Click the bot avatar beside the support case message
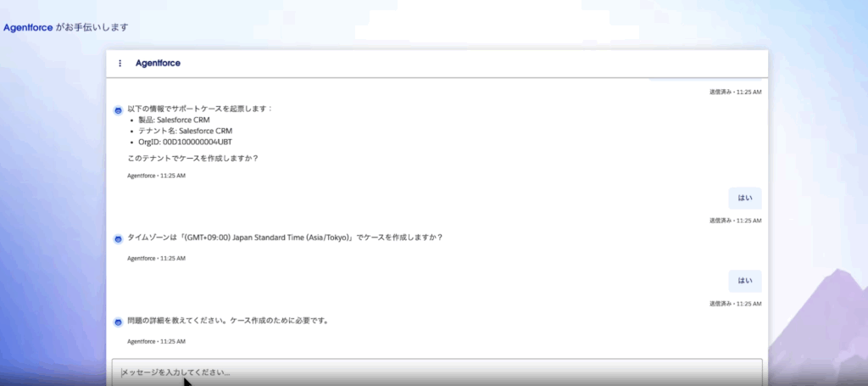 (119, 110)
